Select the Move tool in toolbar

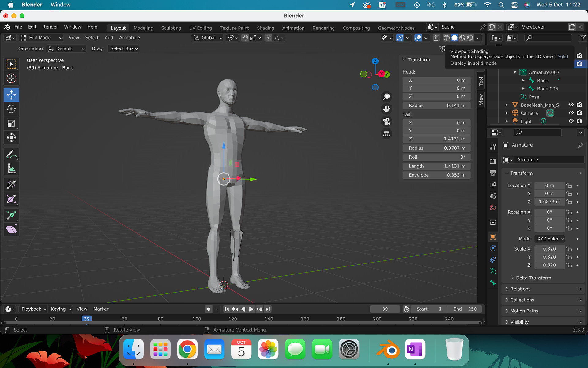11,95
